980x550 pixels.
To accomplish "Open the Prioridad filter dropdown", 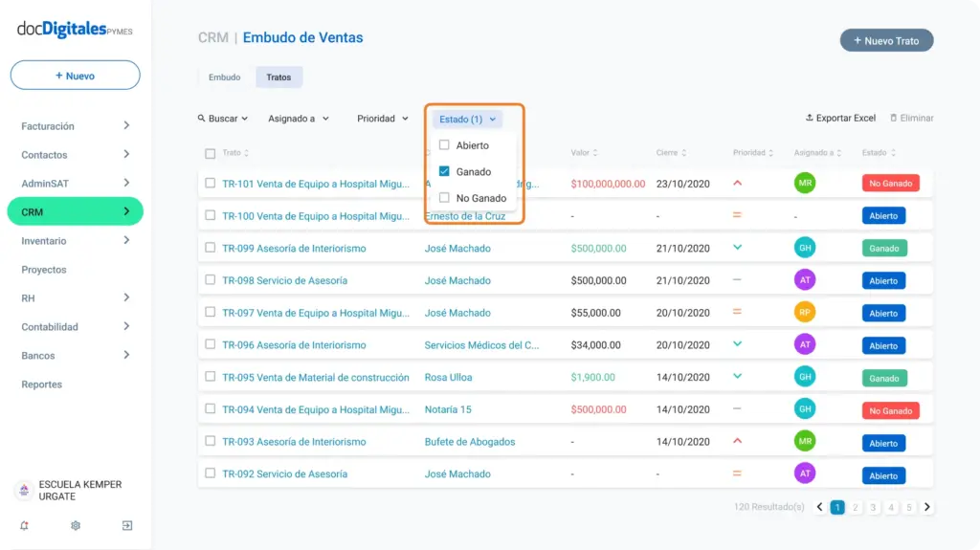I will coord(383,118).
